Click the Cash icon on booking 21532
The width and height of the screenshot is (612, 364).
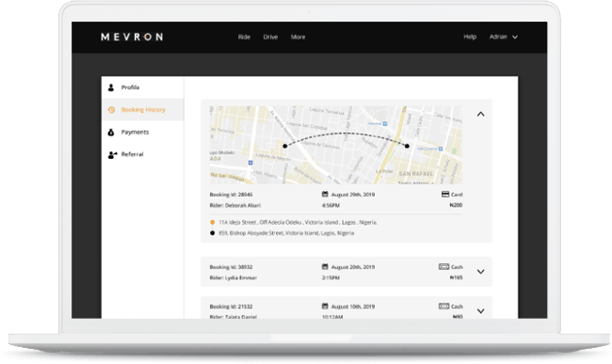443,307
